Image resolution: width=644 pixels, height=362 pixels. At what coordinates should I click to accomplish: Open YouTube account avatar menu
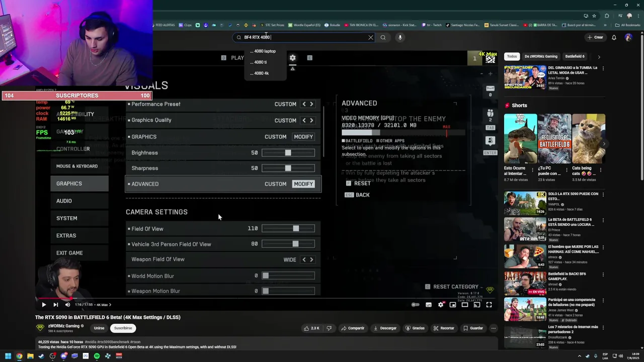point(628,37)
